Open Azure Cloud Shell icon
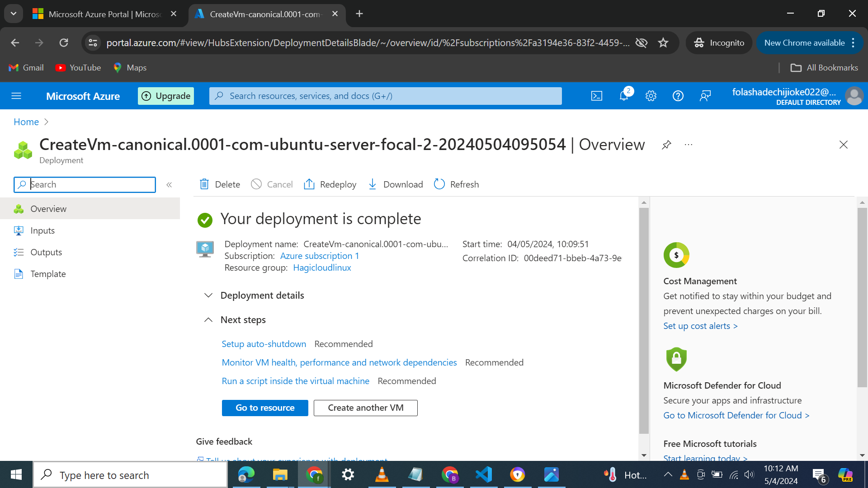 pyautogui.click(x=597, y=96)
